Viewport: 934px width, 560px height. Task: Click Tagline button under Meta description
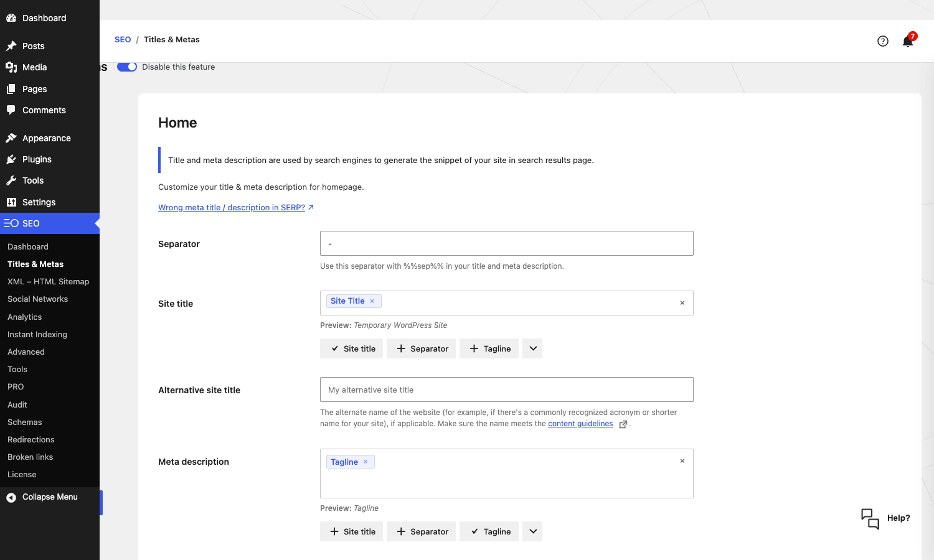pyautogui.click(x=489, y=531)
